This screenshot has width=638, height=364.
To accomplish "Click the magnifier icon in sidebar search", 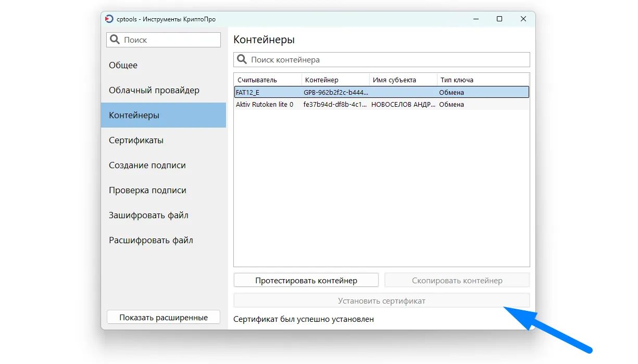I will point(115,40).
